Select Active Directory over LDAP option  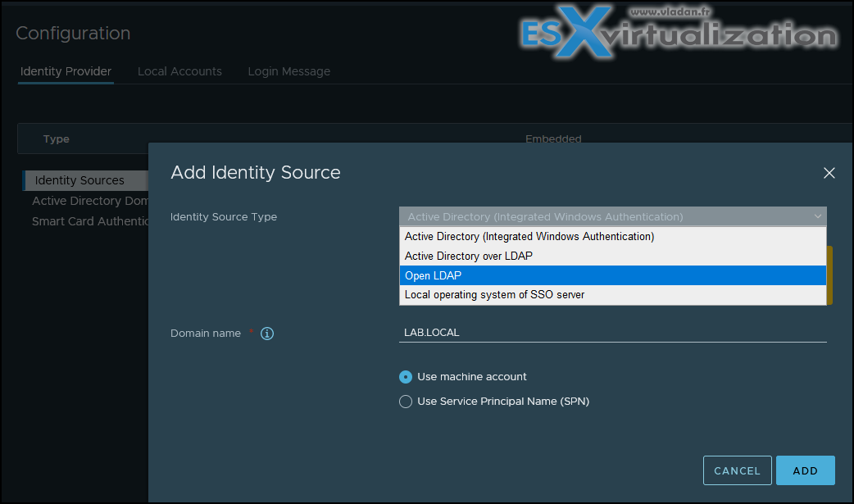[469, 257]
